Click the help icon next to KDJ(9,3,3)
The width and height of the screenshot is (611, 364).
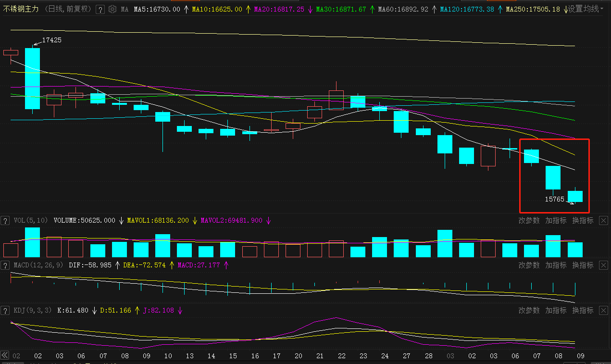[x=5, y=311]
